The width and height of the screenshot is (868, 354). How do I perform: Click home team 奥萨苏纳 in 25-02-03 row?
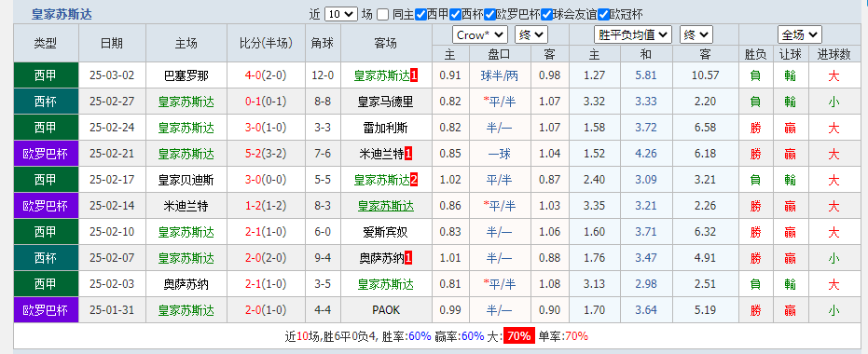186,284
